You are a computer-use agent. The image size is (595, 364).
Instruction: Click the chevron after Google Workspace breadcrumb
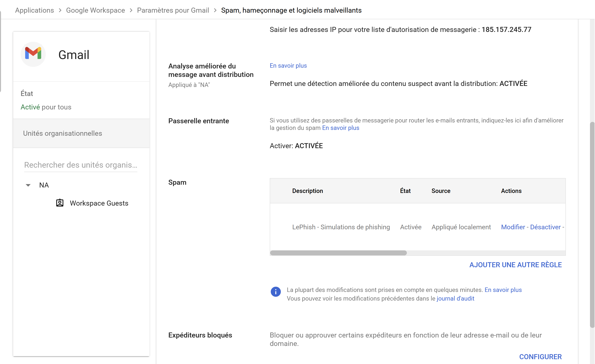(131, 10)
